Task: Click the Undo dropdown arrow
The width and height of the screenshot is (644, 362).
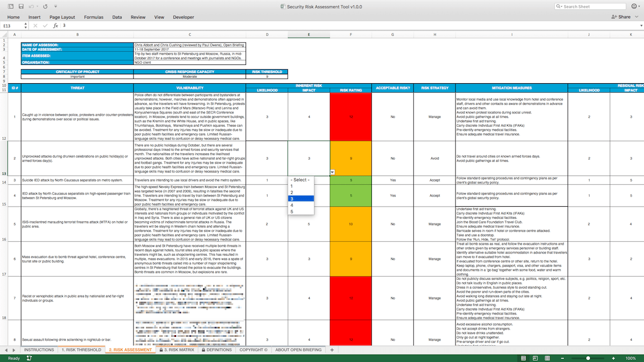Action: pyautogui.click(x=37, y=6)
